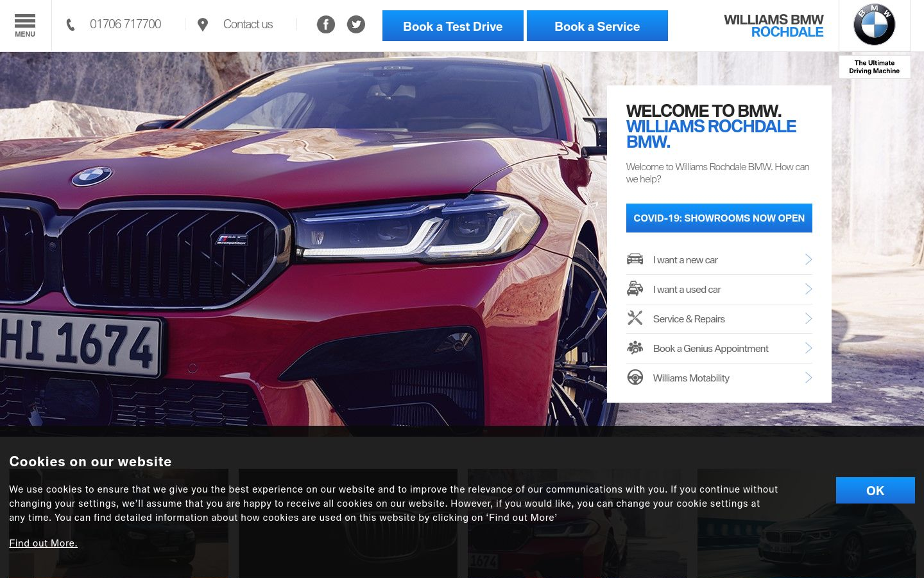Image resolution: width=924 pixels, height=578 pixels.
Task: Click the Welcome to BMW heading
Action: pyautogui.click(x=711, y=127)
